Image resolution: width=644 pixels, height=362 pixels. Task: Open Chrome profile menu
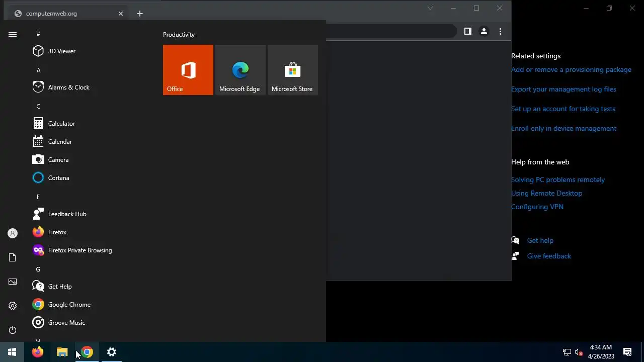click(484, 31)
